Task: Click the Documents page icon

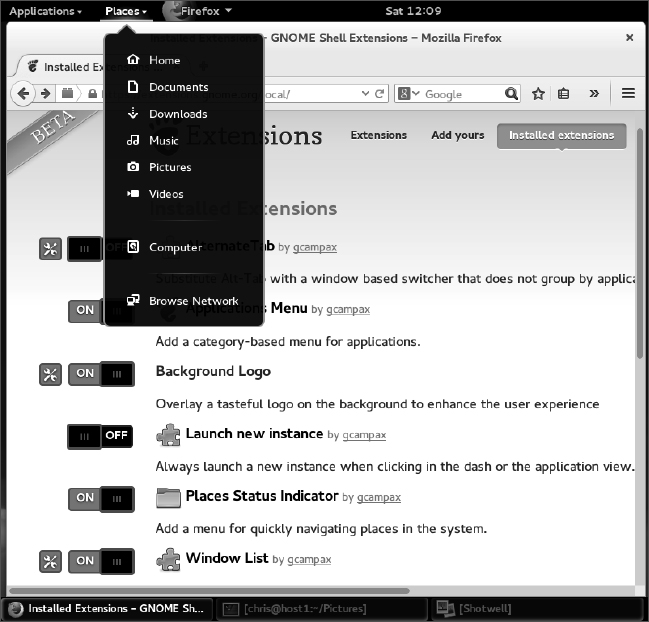Action: (133, 86)
